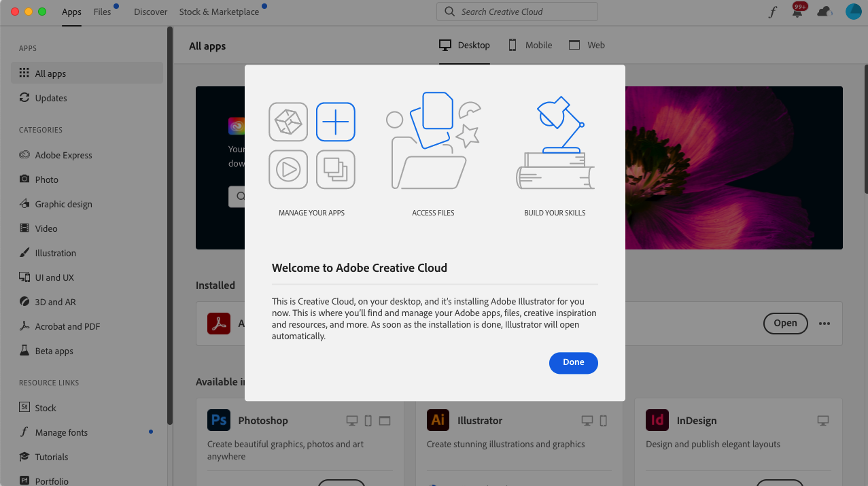Click the Stock resource link icon
The height and width of the screenshot is (486, 868).
point(24,408)
